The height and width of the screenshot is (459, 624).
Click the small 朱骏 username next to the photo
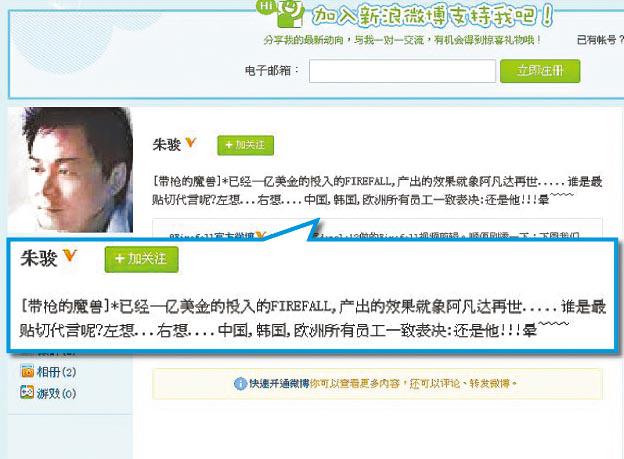click(167, 145)
